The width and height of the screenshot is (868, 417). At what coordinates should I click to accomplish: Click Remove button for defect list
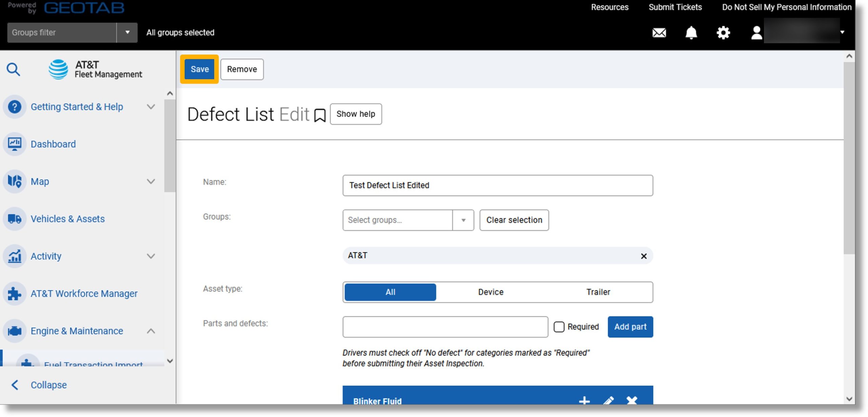tap(242, 69)
